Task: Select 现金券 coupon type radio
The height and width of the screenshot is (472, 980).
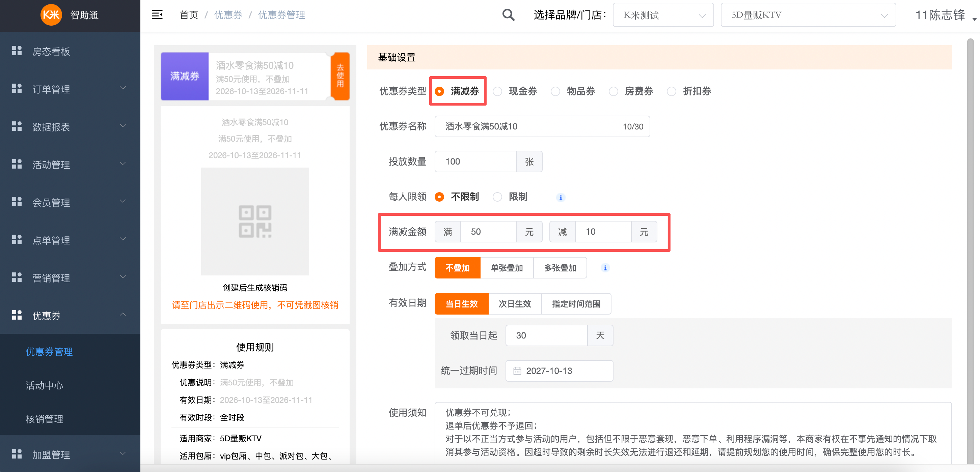Action: coord(497,91)
